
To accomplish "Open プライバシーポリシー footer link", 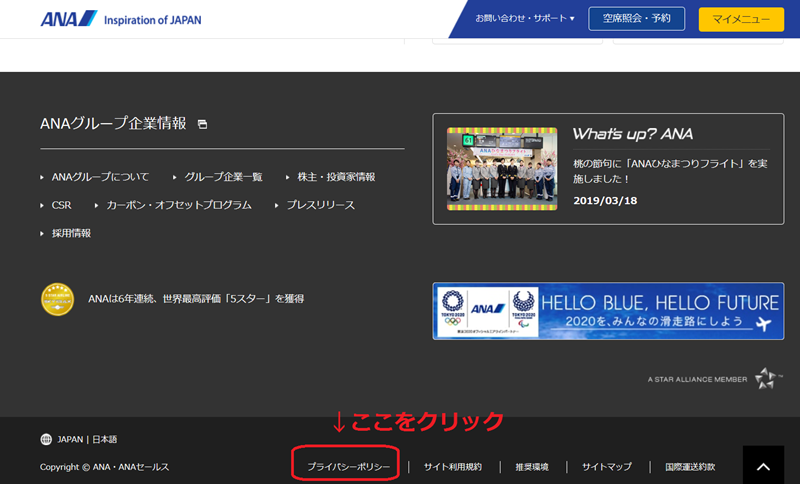I will (348, 467).
